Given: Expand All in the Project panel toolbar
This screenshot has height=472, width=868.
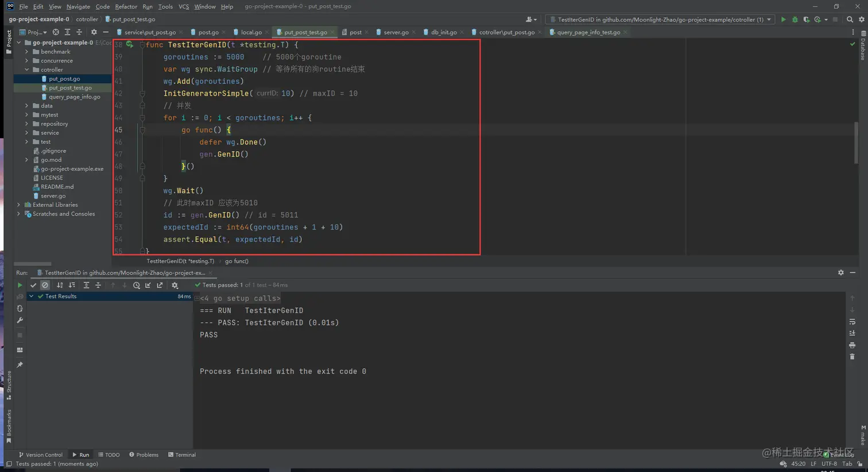Looking at the screenshot, I should pos(67,32).
